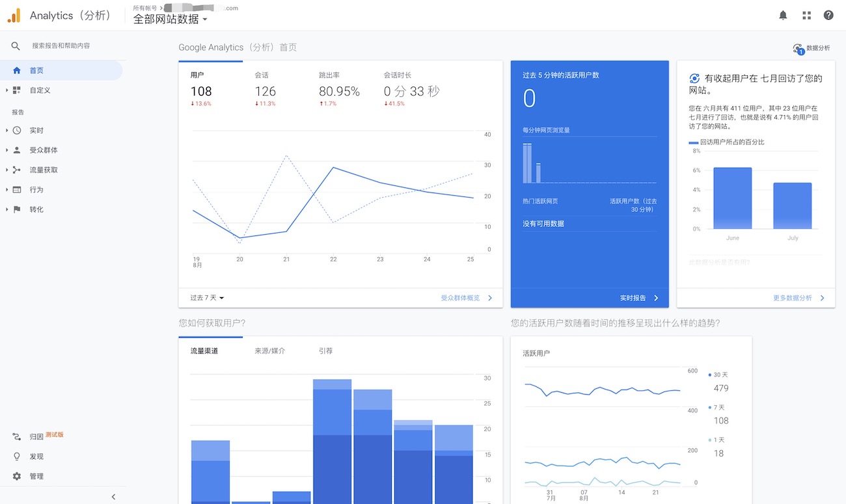This screenshot has width=846, height=504.
Task: Expand the 受众群体 sidebar section
Action: (x=7, y=150)
